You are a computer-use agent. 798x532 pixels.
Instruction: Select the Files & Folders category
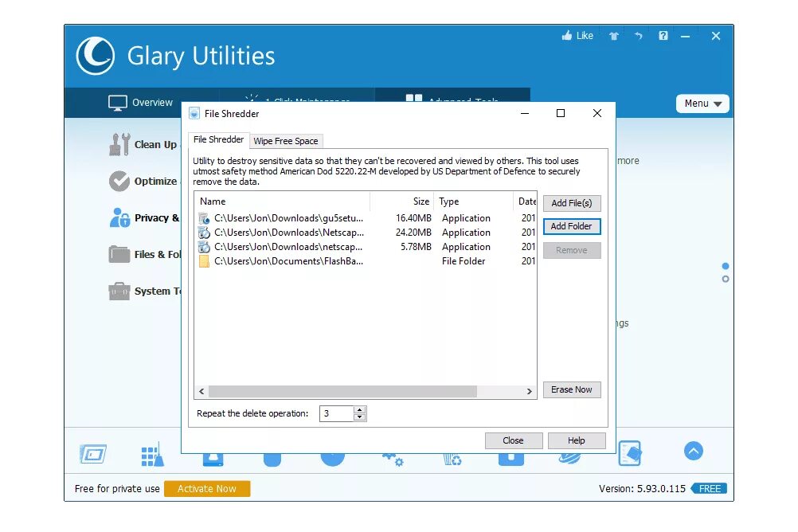pos(144,255)
